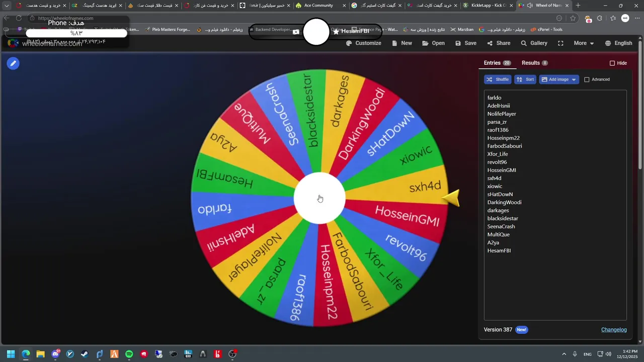Click the white wheel center to spin
Screen dimensions: 644x362
[319, 198]
